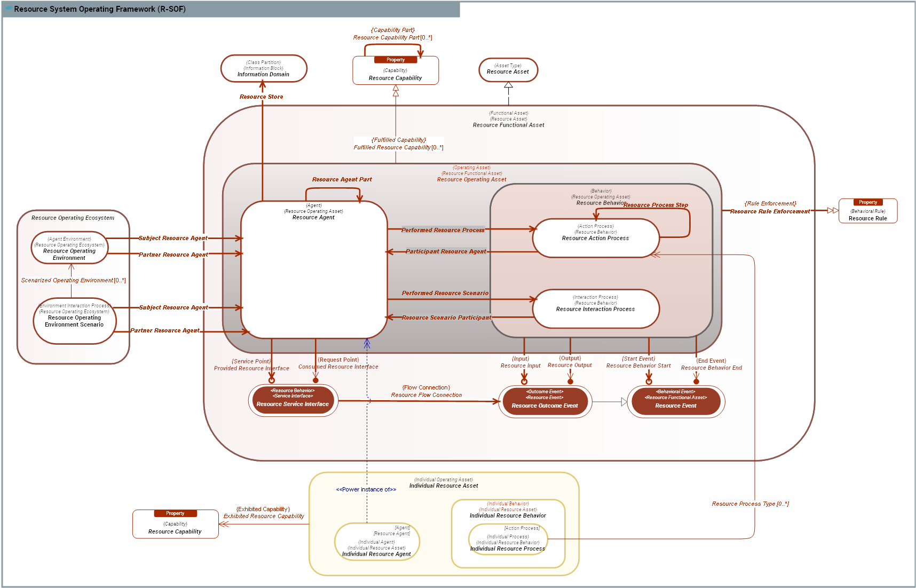
Task: Click the <<Power instance of>> relationship label
Action: (366, 489)
